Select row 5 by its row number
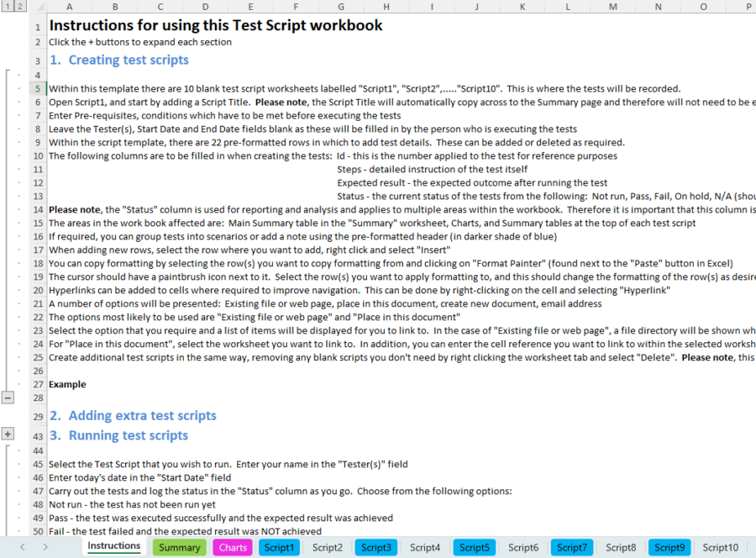The height and width of the screenshot is (558, 756). pyautogui.click(x=37, y=88)
